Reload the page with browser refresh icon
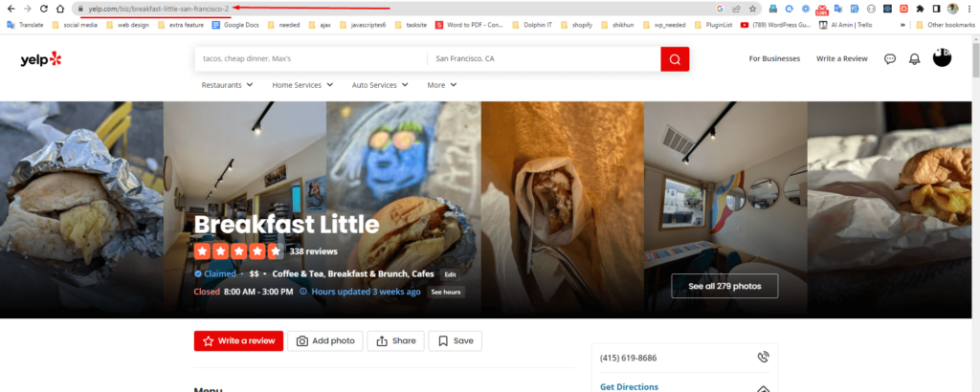Image resolution: width=980 pixels, height=392 pixels. tap(44, 9)
